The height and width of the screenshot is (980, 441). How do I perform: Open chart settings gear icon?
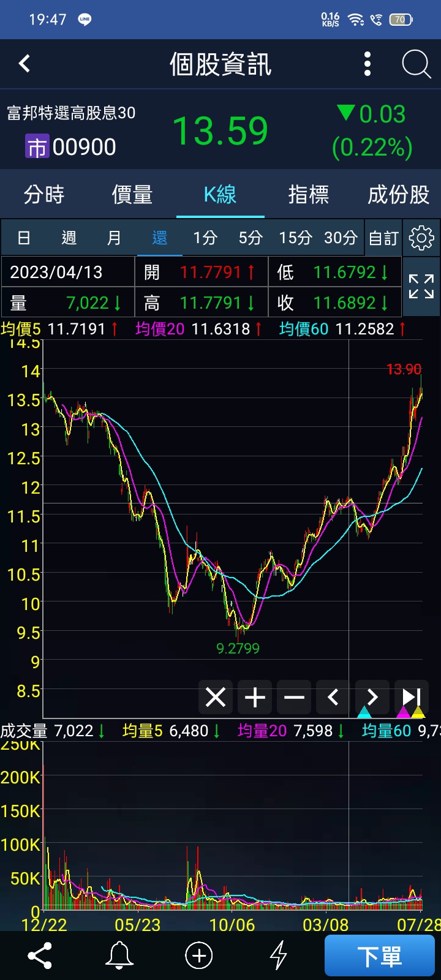coord(421,238)
